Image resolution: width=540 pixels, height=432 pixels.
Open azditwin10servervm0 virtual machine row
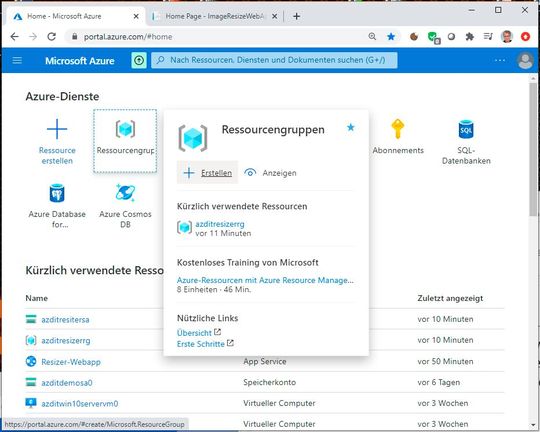[x=80, y=403]
